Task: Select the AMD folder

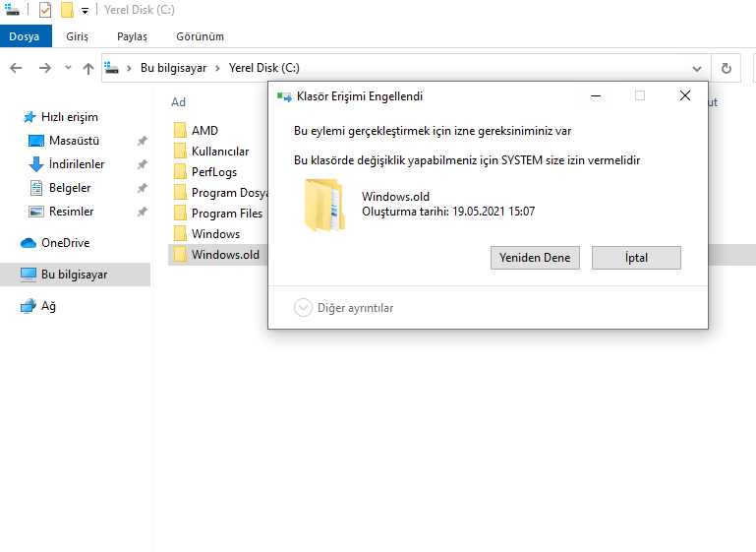Action: [204, 131]
